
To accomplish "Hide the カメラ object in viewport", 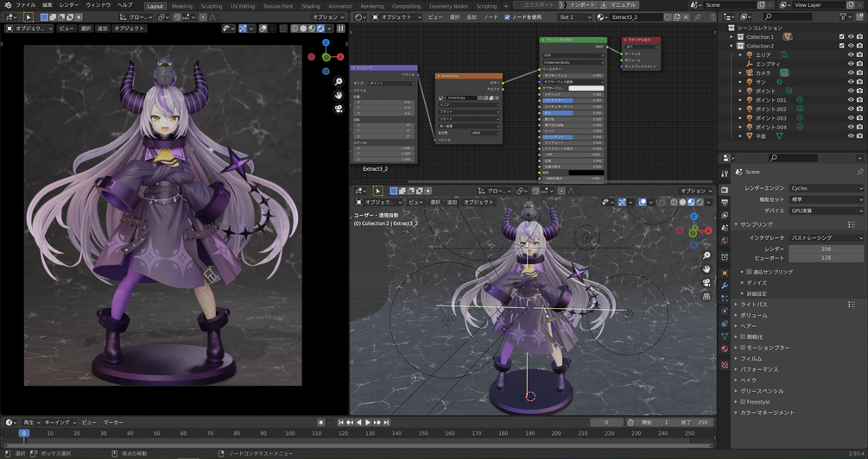I will click(x=851, y=73).
